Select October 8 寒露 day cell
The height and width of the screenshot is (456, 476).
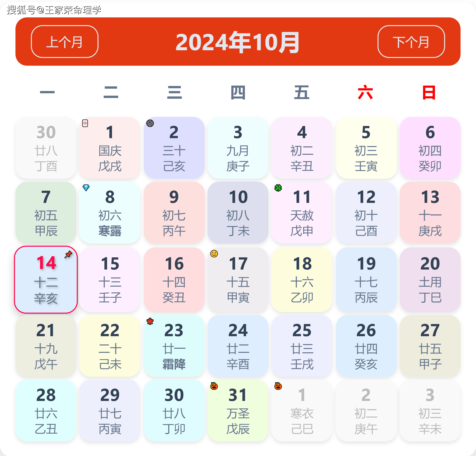pyautogui.click(x=110, y=213)
